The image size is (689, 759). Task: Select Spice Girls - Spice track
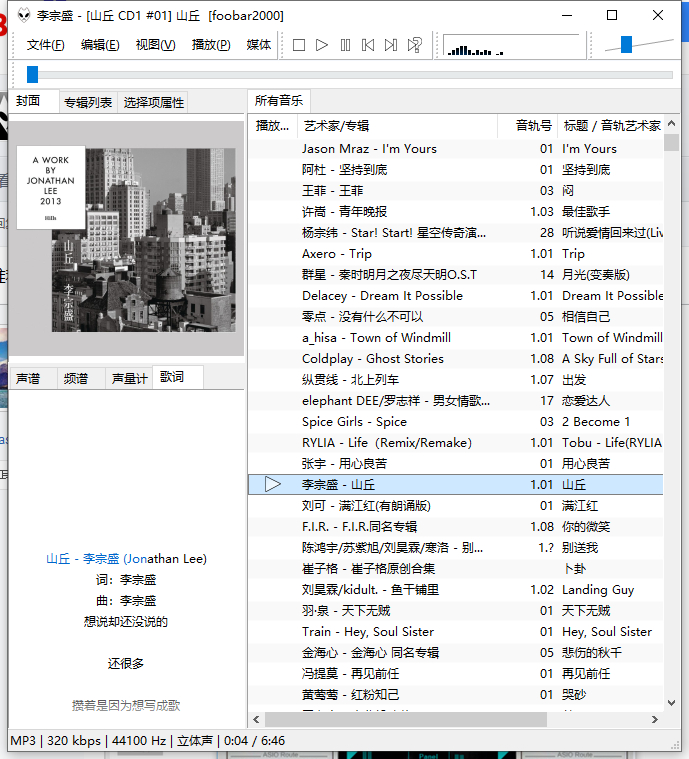point(456,422)
